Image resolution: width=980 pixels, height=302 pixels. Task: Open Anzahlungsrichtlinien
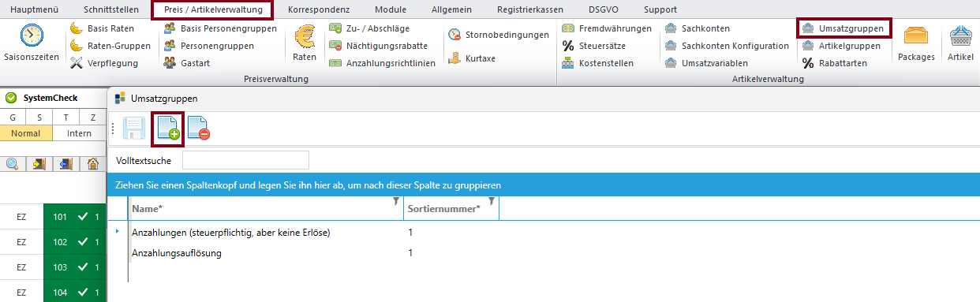382,63
